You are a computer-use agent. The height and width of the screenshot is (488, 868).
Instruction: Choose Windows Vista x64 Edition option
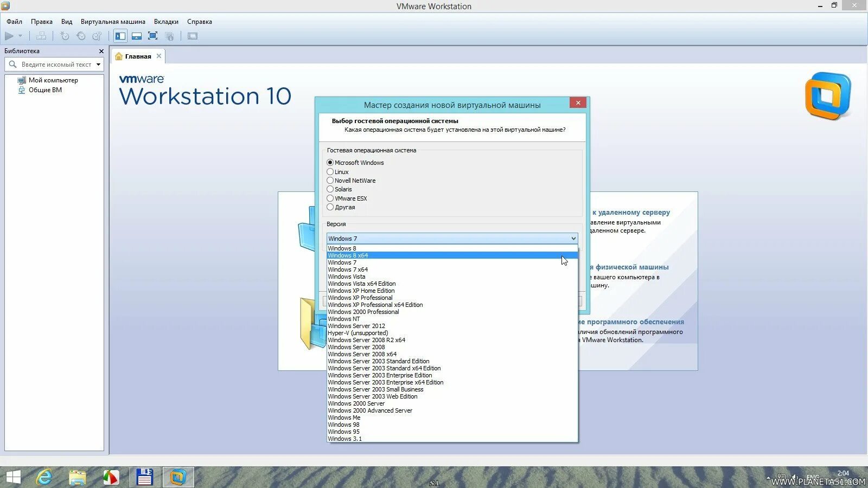tap(452, 284)
